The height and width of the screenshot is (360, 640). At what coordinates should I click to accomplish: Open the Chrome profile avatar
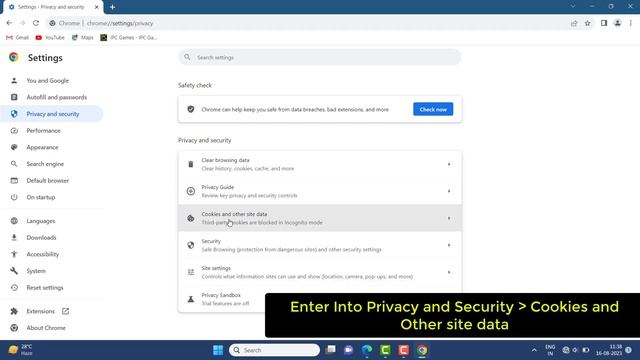pos(618,23)
